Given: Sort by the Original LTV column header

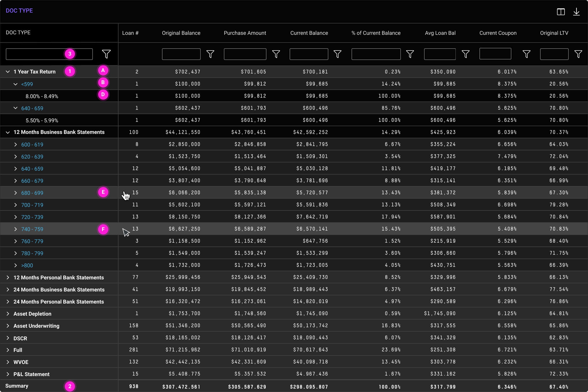Looking at the screenshot, I should click(554, 33).
